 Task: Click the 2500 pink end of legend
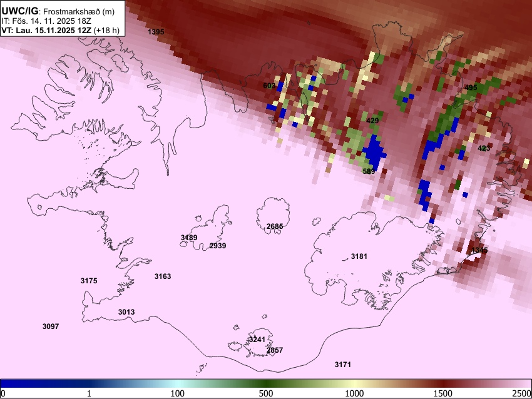click(x=522, y=393)
